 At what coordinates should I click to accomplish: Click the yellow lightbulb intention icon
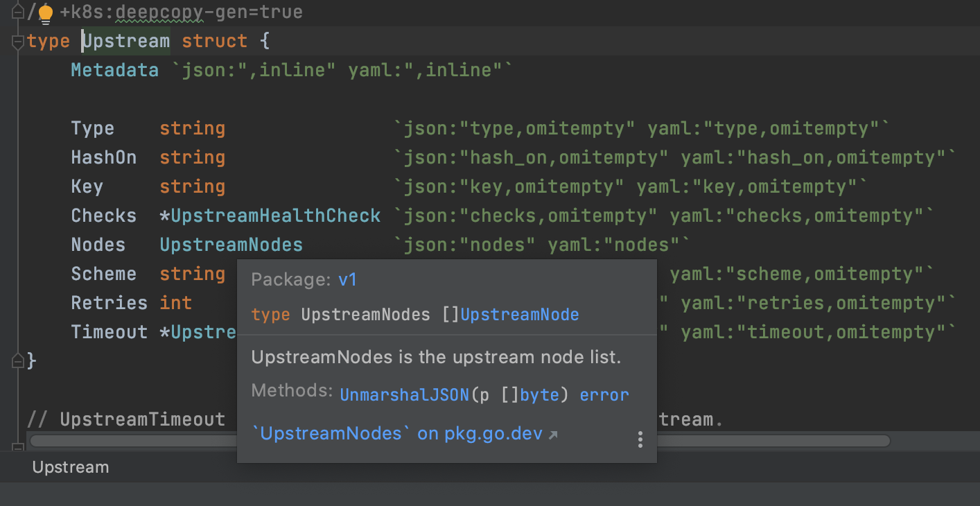(x=46, y=12)
